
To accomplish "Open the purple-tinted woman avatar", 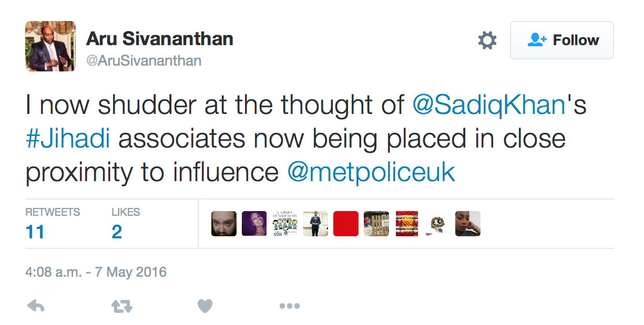I will 254,224.
